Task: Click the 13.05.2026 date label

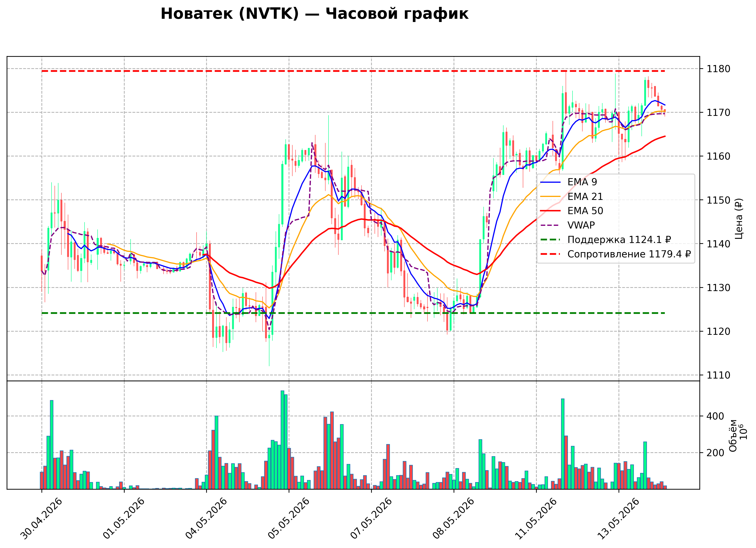Action: pyautogui.click(x=619, y=519)
